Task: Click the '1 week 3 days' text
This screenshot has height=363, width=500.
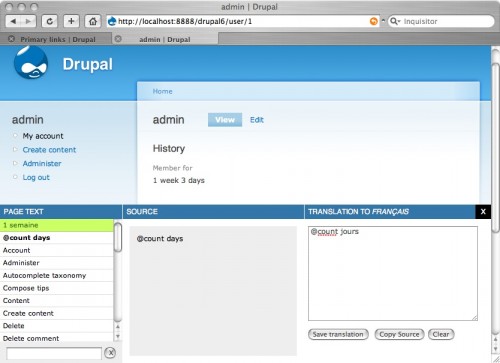Action: tap(179, 180)
